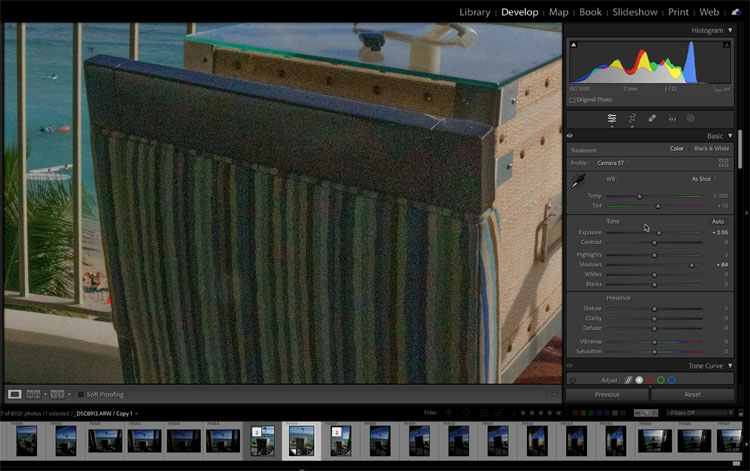Expand the Tone Curve panel
The image size is (750, 471).
point(730,366)
